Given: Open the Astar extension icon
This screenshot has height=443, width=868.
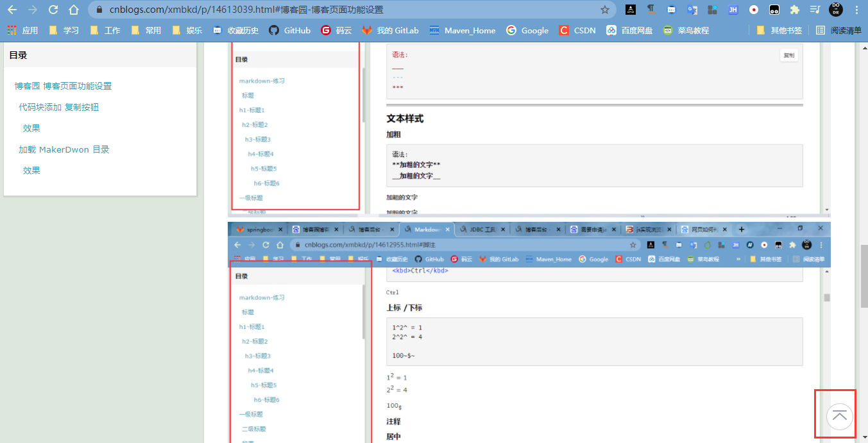Looking at the screenshot, I should click(631, 10).
